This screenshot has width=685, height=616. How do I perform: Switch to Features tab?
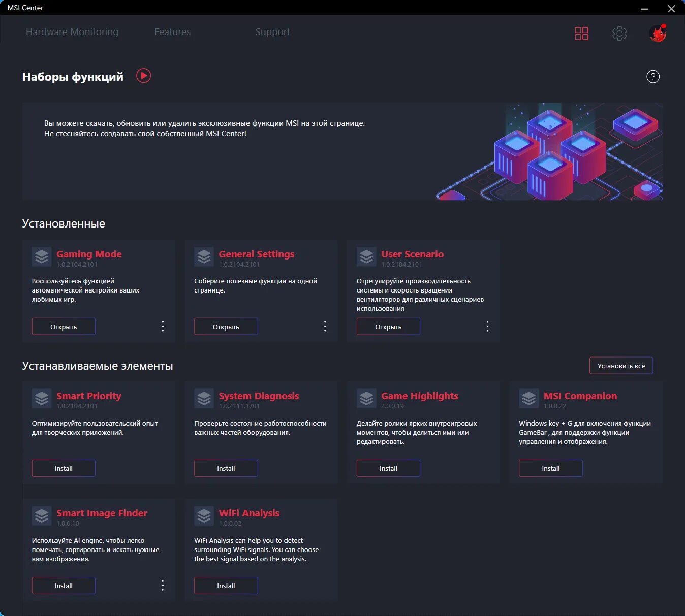tap(173, 32)
